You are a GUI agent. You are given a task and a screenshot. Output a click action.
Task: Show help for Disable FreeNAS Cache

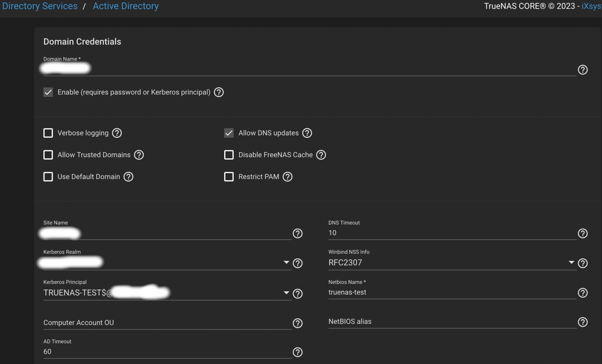321,155
